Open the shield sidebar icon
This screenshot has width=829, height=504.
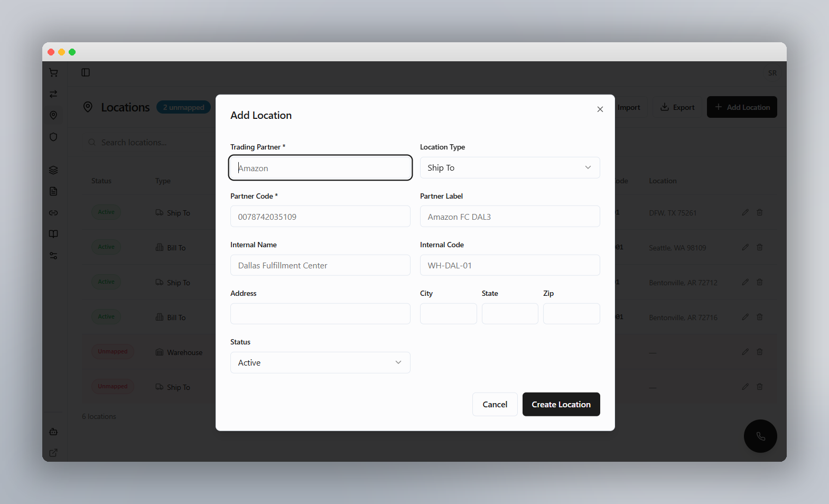53,137
